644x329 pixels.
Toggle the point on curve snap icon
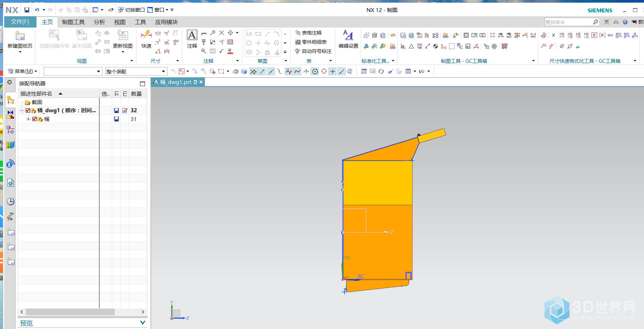tap(341, 71)
